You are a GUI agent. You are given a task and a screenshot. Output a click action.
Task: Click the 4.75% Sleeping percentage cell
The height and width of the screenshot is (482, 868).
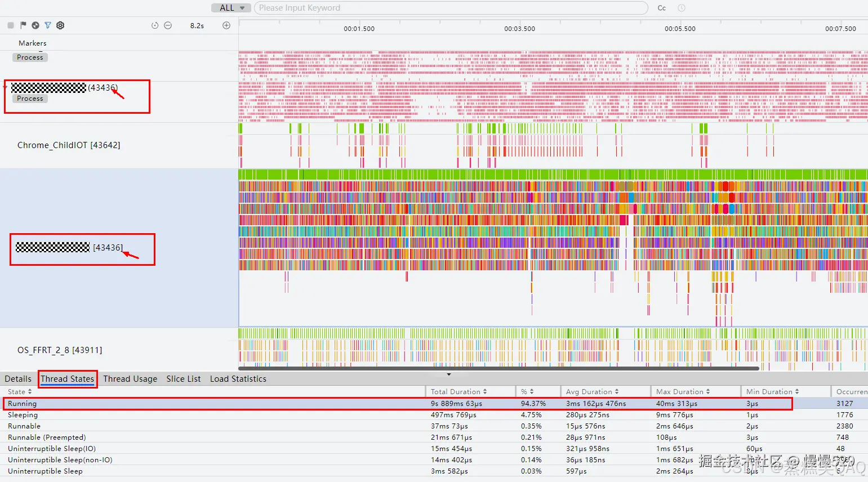click(x=531, y=415)
